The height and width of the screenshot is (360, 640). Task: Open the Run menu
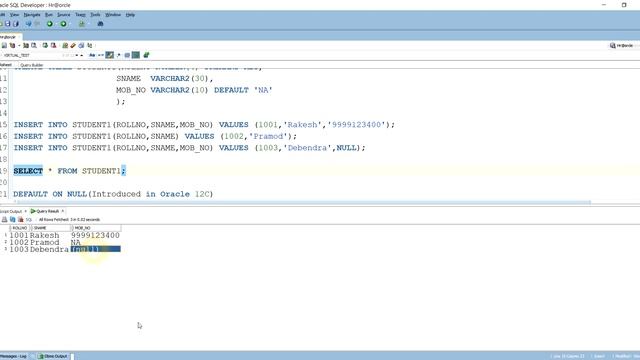click(x=49, y=15)
